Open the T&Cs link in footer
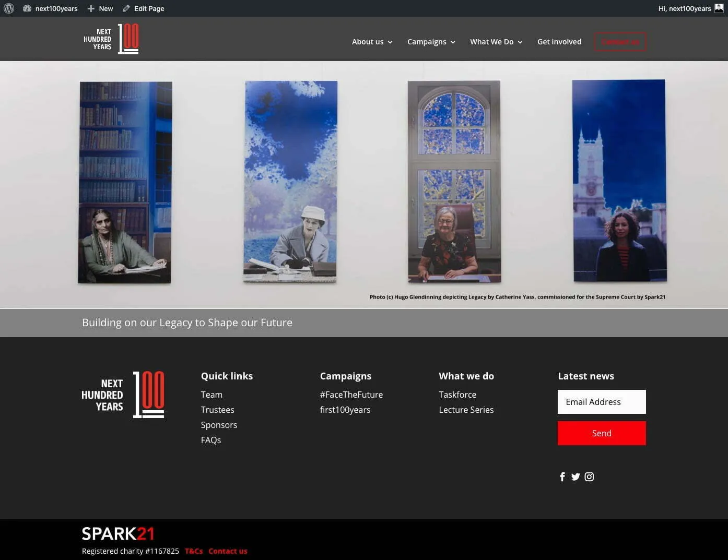Viewport: 728px width, 560px height. point(194,551)
